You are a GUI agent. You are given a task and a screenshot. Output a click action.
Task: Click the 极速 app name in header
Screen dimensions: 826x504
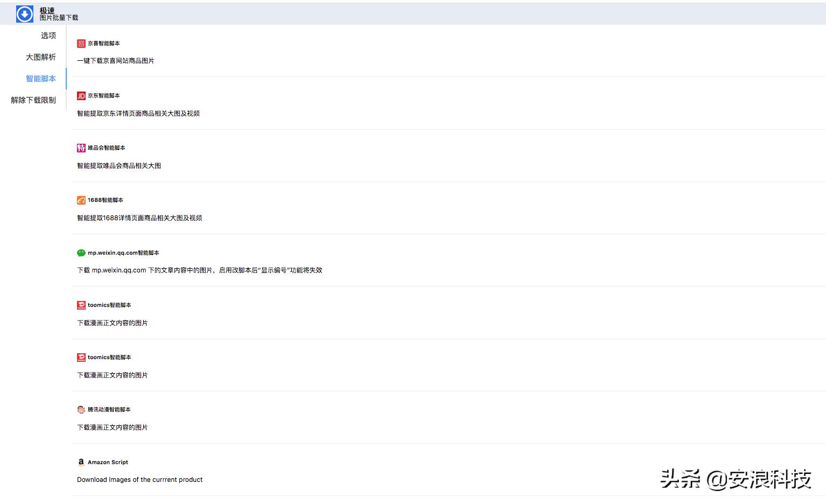(x=47, y=10)
